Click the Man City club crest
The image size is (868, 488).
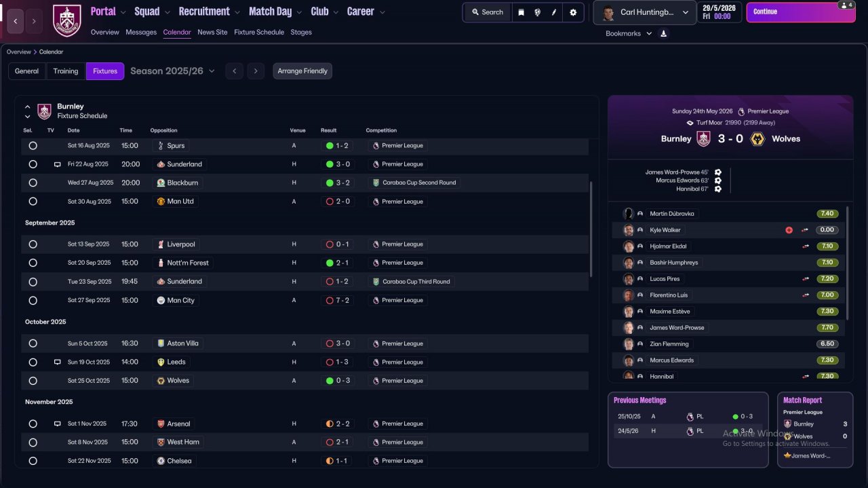[x=161, y=300]
